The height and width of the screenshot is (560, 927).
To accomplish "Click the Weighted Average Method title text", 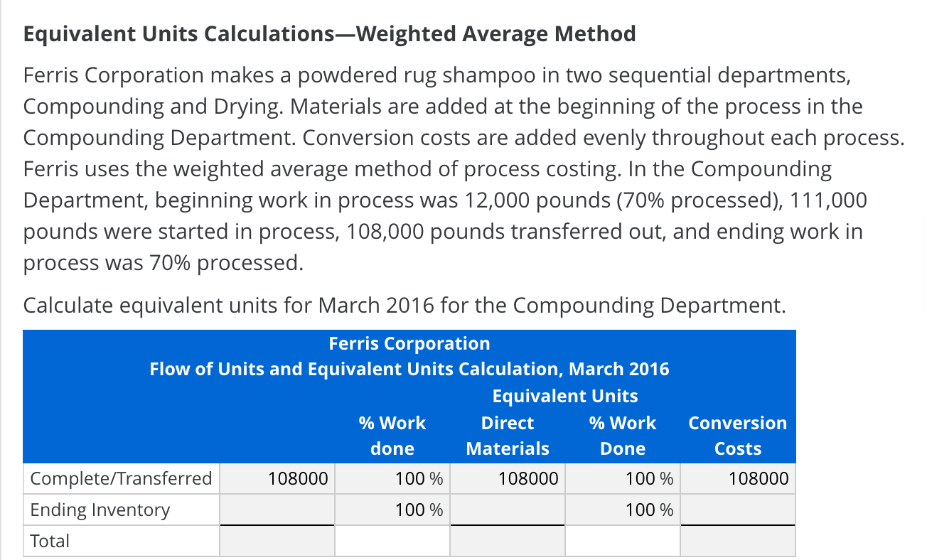I will [x=330, y=33].
